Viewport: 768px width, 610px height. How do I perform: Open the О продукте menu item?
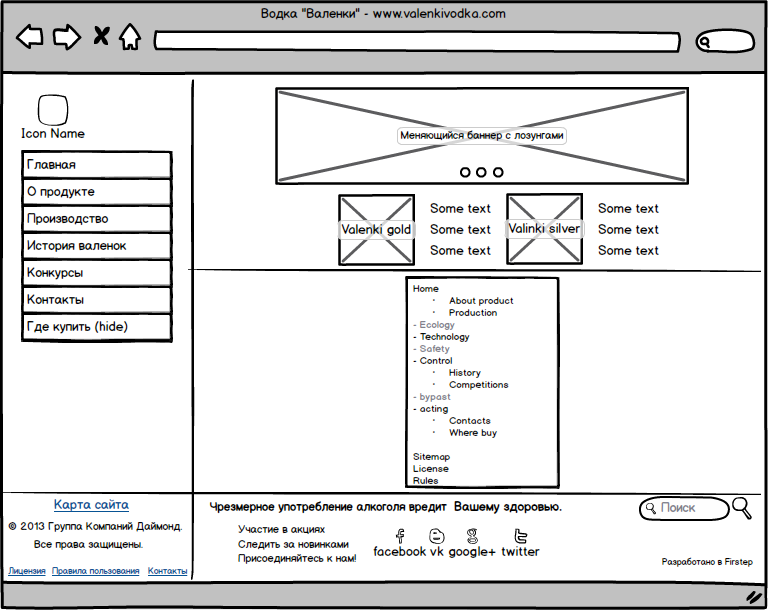97,192
